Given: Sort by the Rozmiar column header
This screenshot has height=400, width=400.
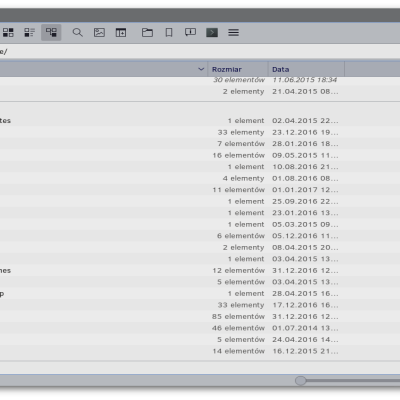Looking at the screenshot, I should point(238,69).
